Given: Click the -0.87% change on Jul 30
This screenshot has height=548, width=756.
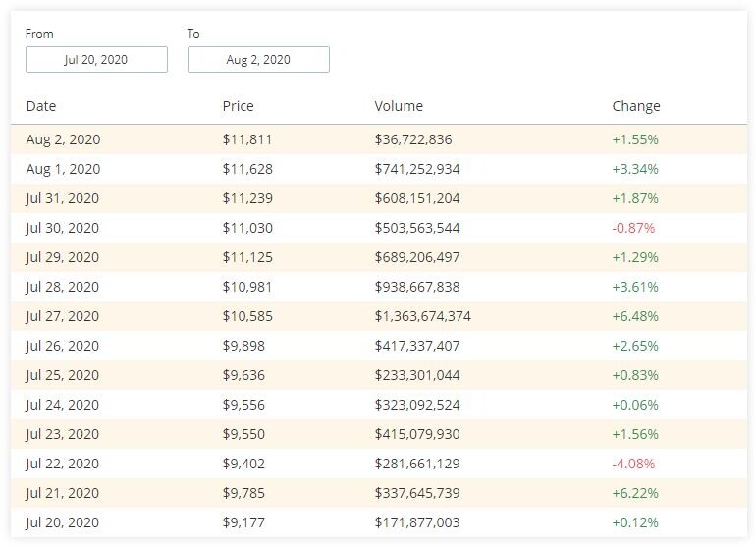Looking at the screenshot, I should (x=633, y=228).
